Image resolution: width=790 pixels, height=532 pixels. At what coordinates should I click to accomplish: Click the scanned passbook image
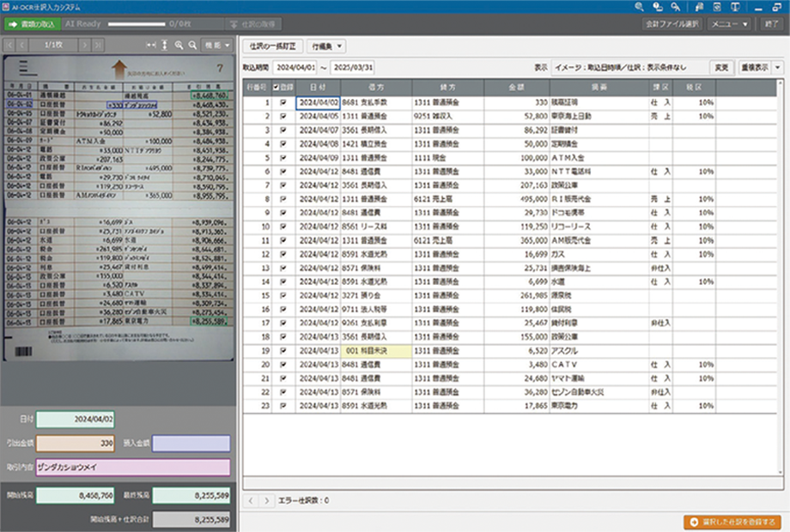pyautogui.click(x=118, y=208)
